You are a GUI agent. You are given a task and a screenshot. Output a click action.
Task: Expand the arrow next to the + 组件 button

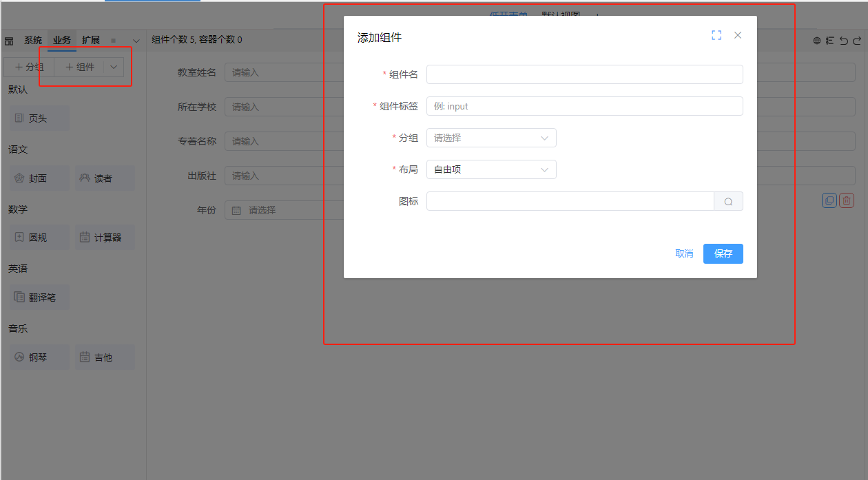pos(114,67)
